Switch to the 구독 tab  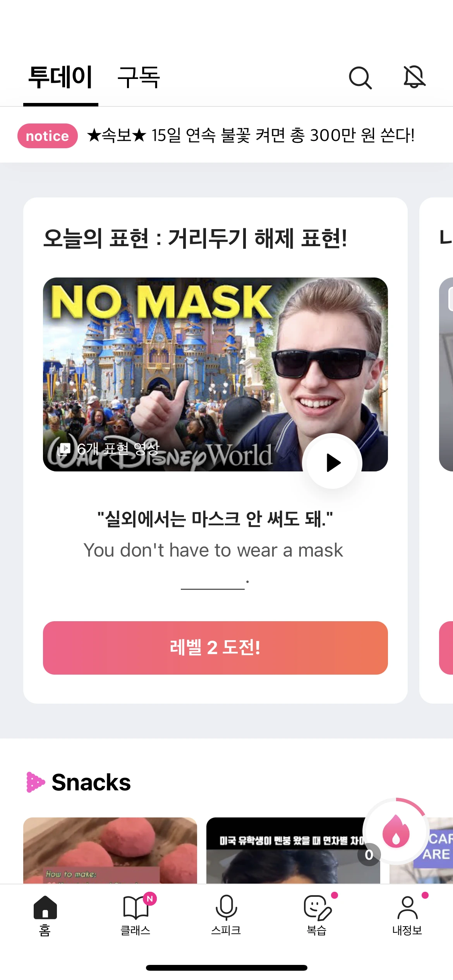pos(139,77)
